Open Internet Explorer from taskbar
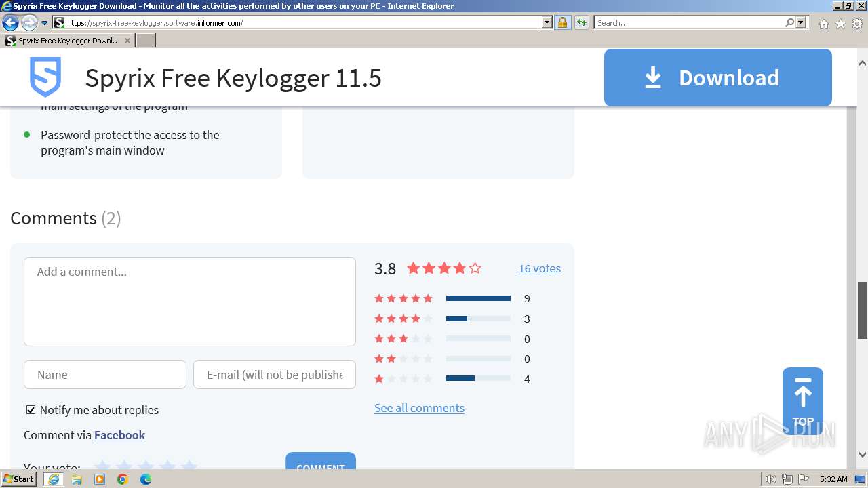 click(x=54, y=479)
